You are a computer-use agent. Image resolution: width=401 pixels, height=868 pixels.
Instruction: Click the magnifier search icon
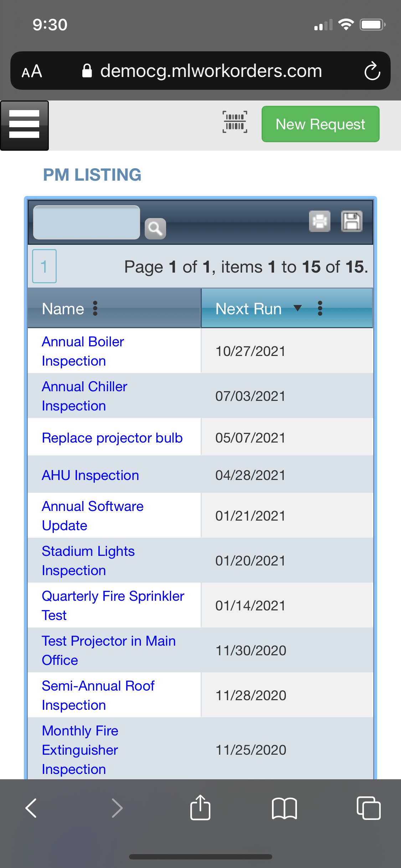155,228
